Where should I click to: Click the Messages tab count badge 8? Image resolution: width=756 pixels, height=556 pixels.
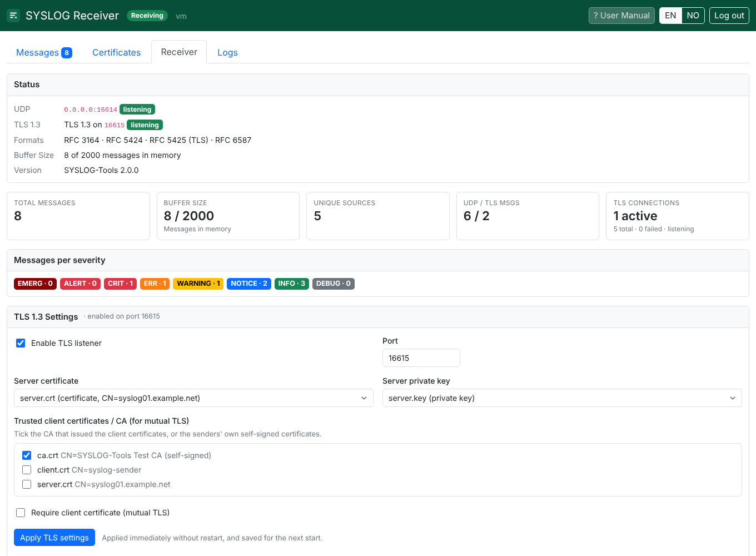pos(67,53)
